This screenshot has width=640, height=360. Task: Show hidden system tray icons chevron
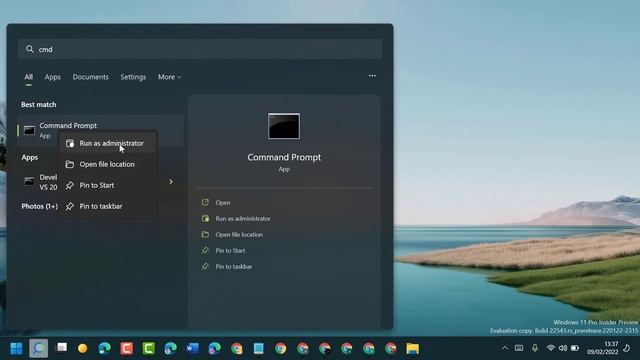(x=505, y=348)
